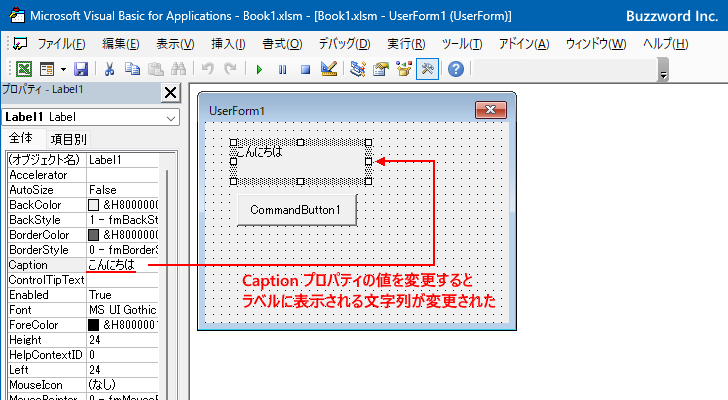Click the Redo arrow icon

click(x=230, y=70)
